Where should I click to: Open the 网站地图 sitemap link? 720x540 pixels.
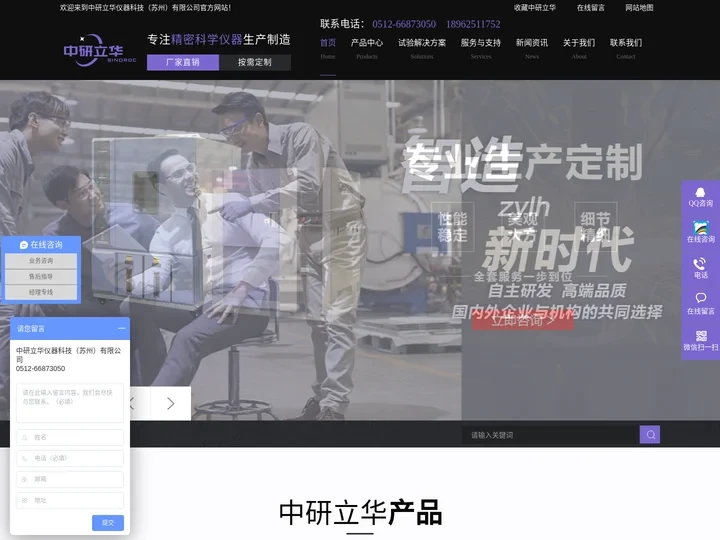(x=639, y=7)
